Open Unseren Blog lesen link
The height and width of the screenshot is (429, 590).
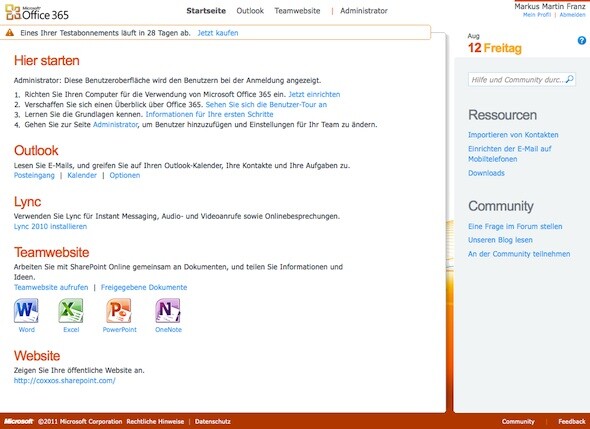pyautogui.click(x=500, y=240)
